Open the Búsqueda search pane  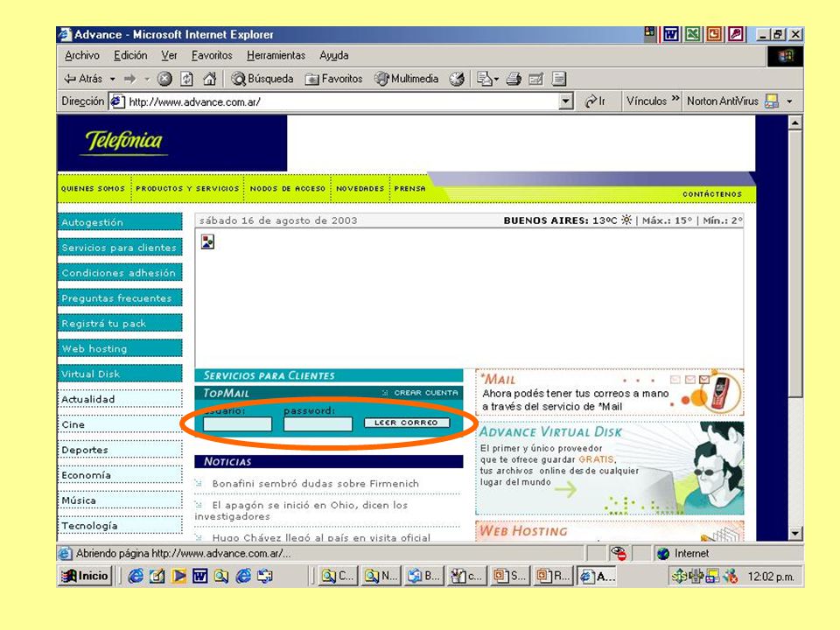[262, 79]
